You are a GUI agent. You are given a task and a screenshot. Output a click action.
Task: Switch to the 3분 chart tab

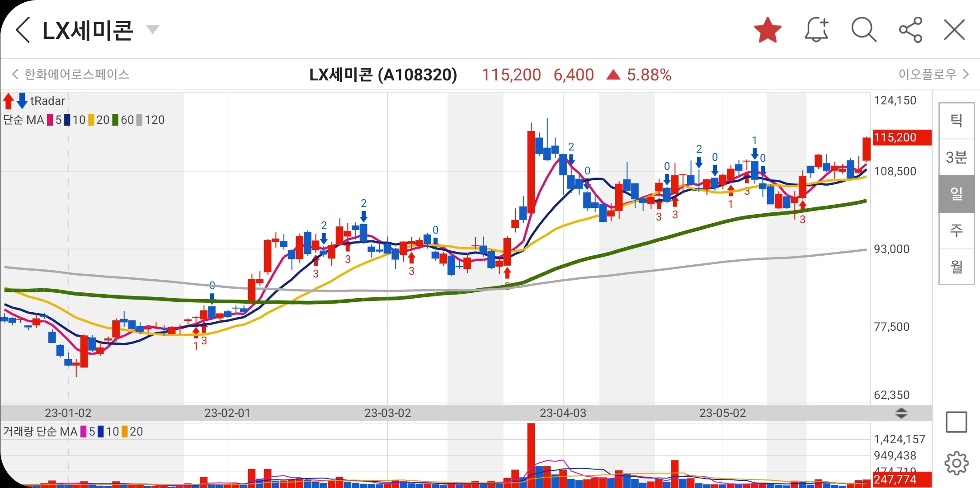956,157
